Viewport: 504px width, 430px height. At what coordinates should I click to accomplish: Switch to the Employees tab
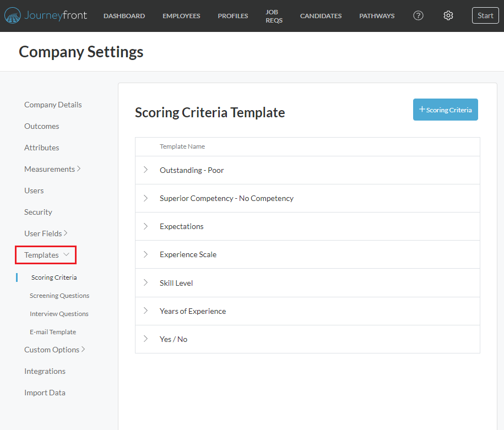point(181,15)
